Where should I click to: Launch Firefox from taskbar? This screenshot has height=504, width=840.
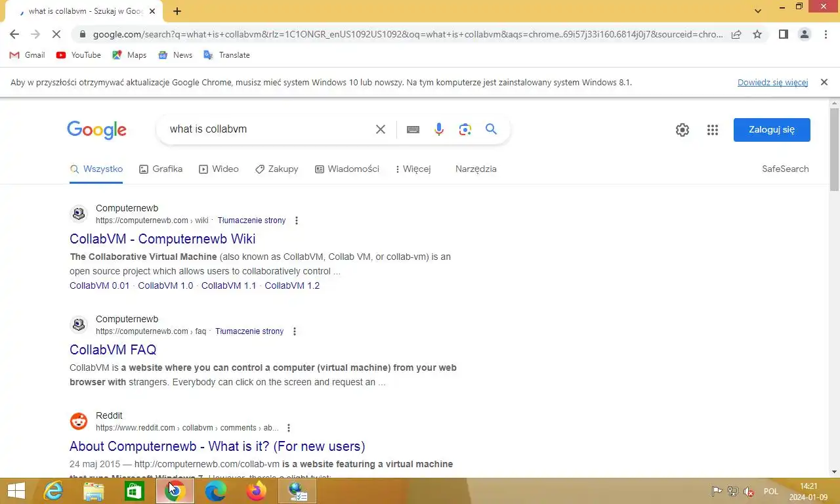[x=257, y=491]
